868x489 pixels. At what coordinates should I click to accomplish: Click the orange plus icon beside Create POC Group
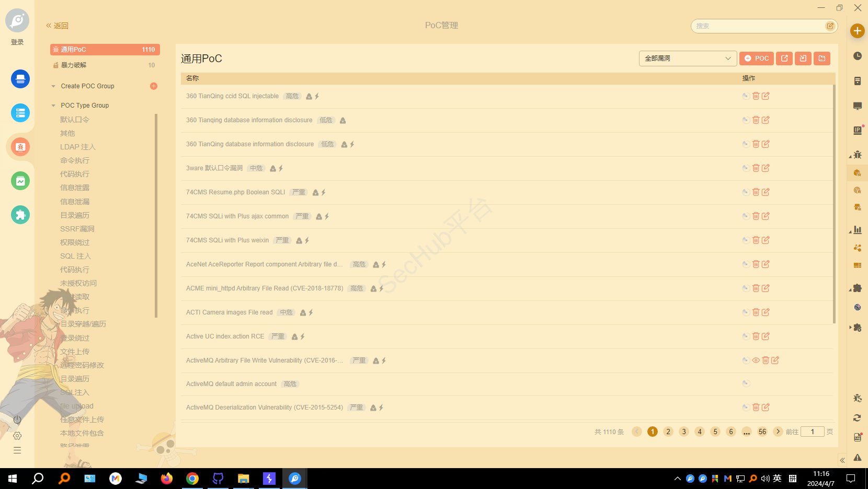pyautogui.click(x=154, y=86)
